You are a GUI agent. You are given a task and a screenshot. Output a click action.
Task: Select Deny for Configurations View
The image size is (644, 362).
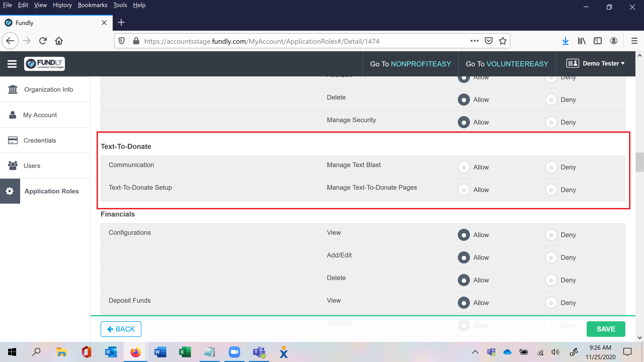coord(551,235)
